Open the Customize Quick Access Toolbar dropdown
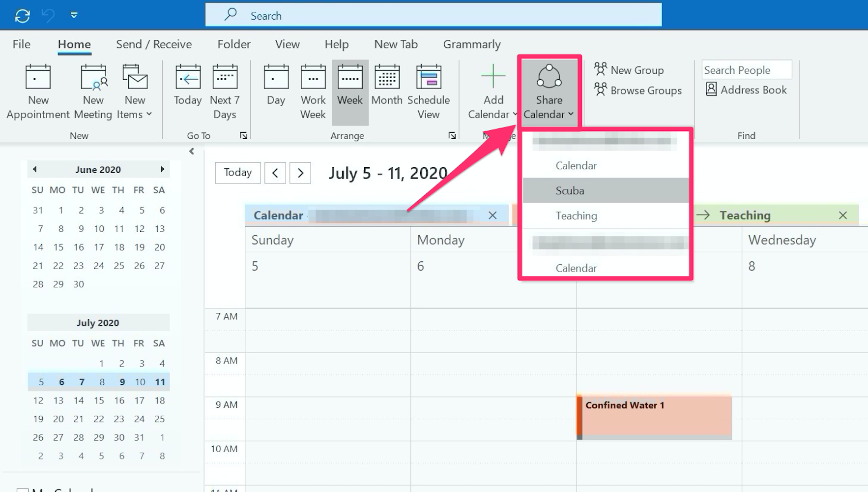The image size is (868, 492). [74, 15]
